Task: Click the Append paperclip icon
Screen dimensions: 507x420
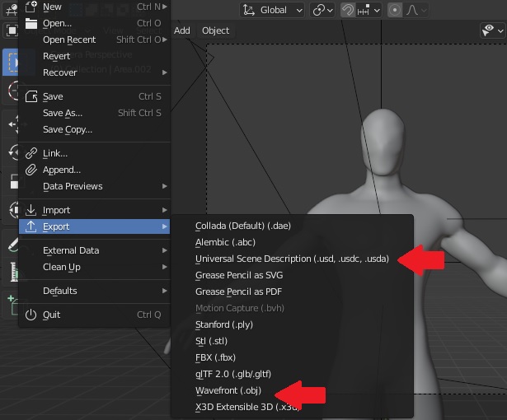Action: point(31,170)
